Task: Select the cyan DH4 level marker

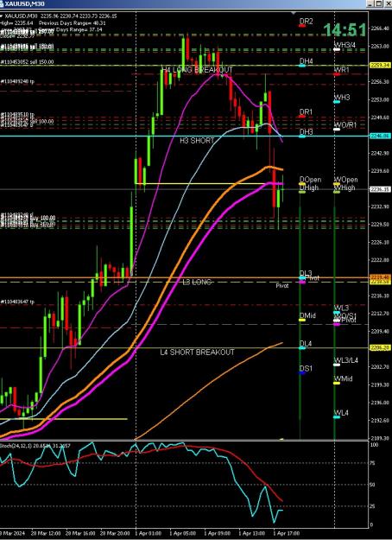Action: [x=302, y=66]
